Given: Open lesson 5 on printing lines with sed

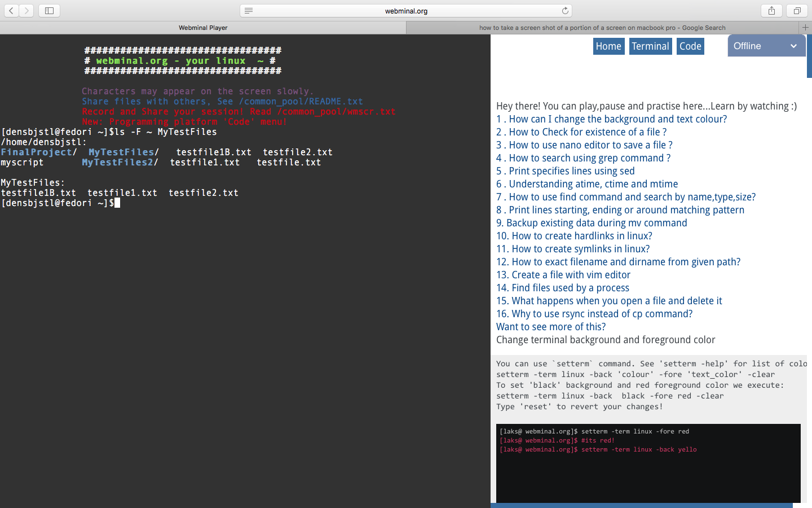Looking at the screenshot, I should (565, 171).
